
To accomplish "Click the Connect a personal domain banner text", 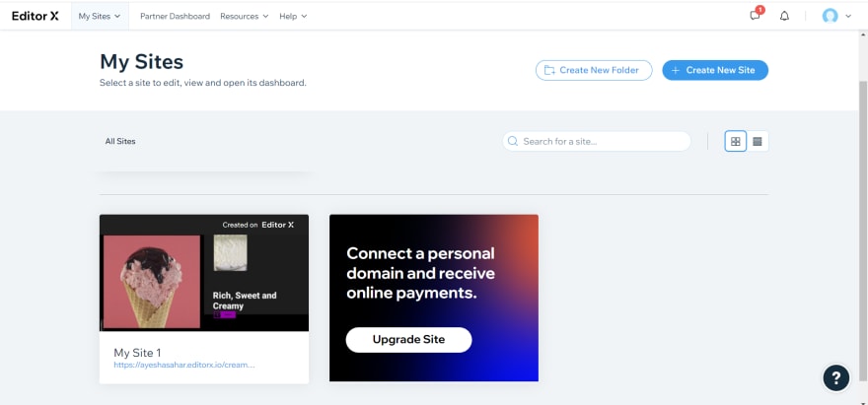I will click(x=421, y=273).
